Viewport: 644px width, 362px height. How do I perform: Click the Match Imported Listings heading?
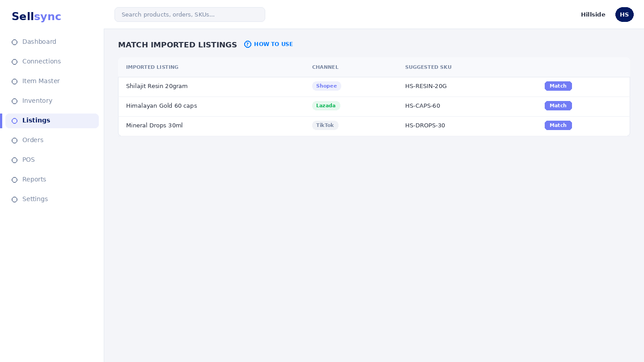178,45
